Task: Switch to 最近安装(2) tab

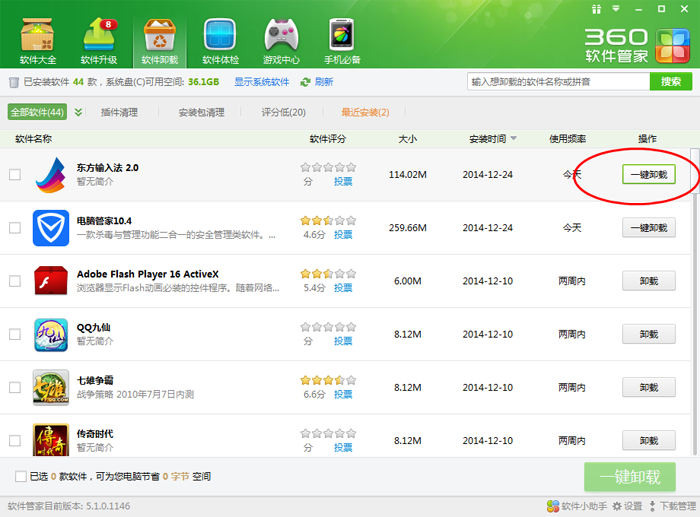Action: 365,112
